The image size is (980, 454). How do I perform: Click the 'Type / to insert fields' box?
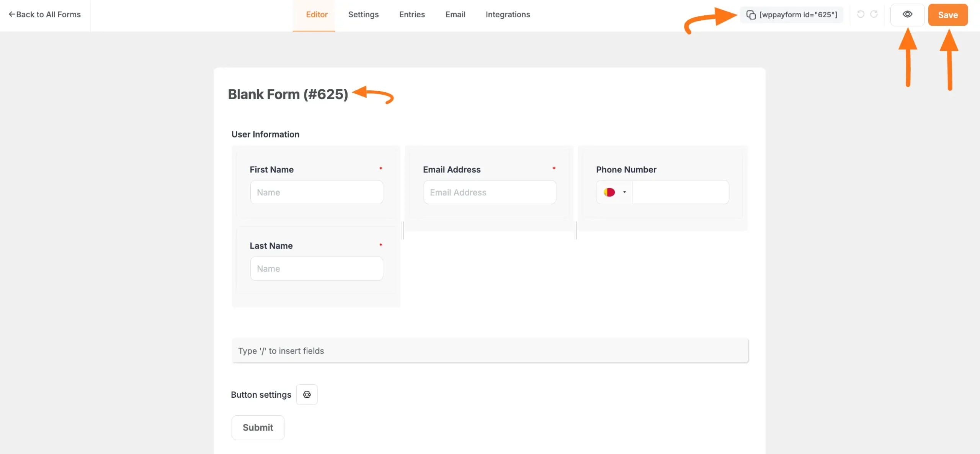click(490, 351)
